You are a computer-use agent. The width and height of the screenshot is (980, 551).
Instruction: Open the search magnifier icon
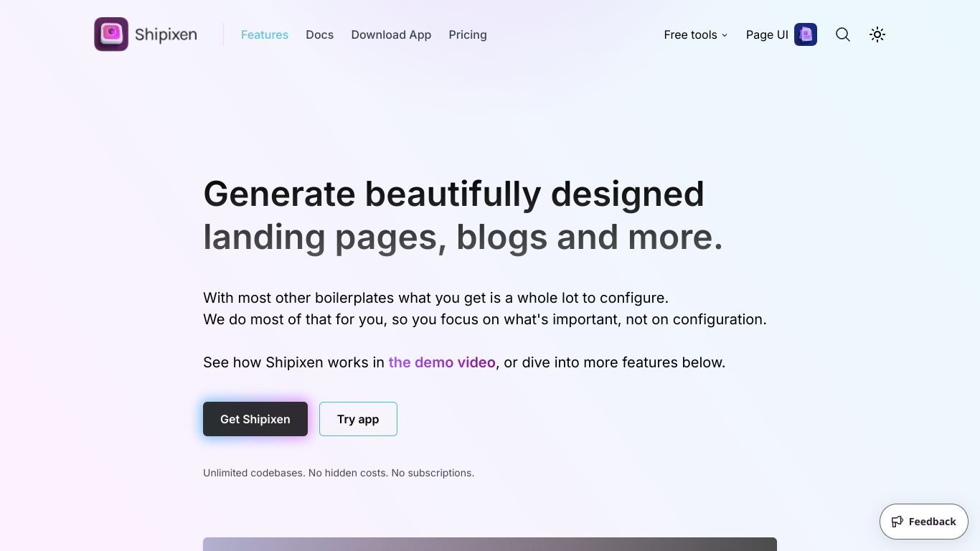point(843,34)
